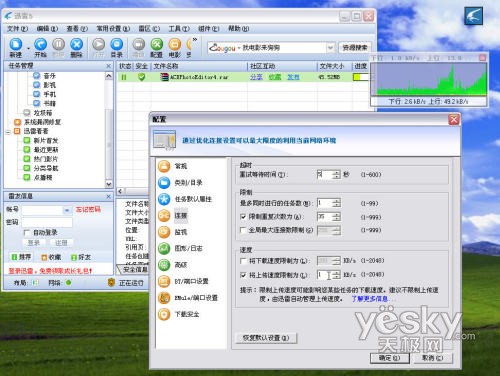Screen dimensions: 500x376
Task: Collapse the 迅雷看看 tree node
Action: pyautogui.click(x=8, y=132)
